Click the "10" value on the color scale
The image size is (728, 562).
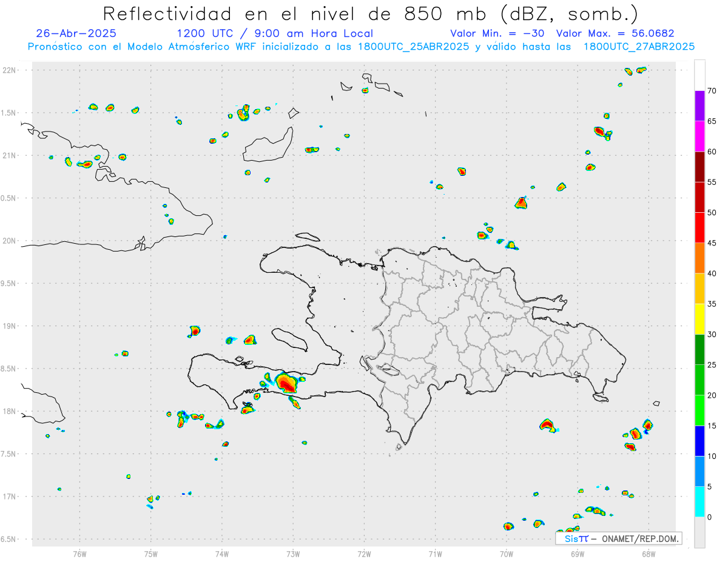pos(712,456)
